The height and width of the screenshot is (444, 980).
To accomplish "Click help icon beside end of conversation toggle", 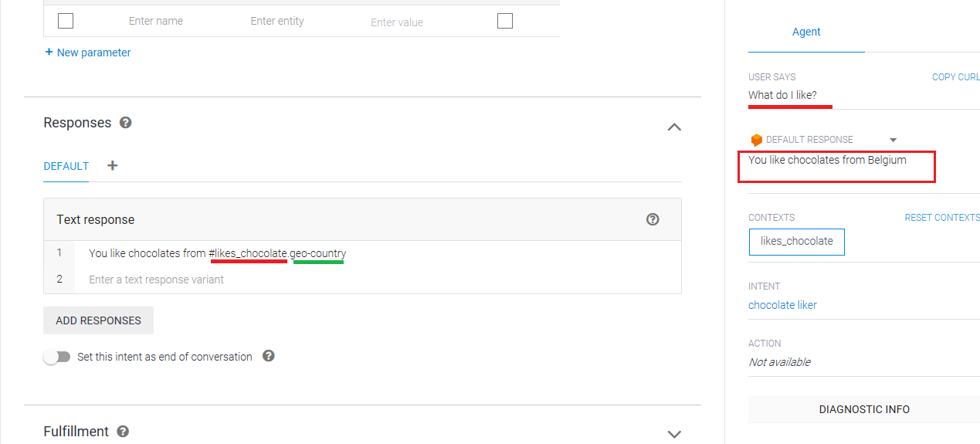I will click(x=269, y=356).
